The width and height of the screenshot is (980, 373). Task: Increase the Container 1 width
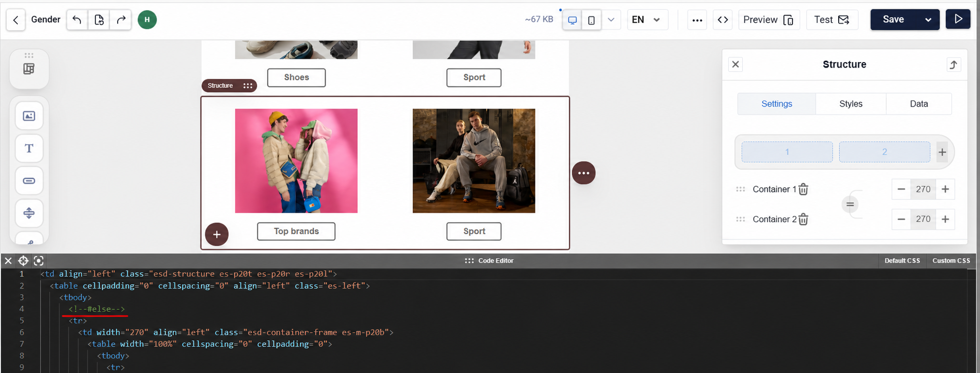(x=945, y=189)
